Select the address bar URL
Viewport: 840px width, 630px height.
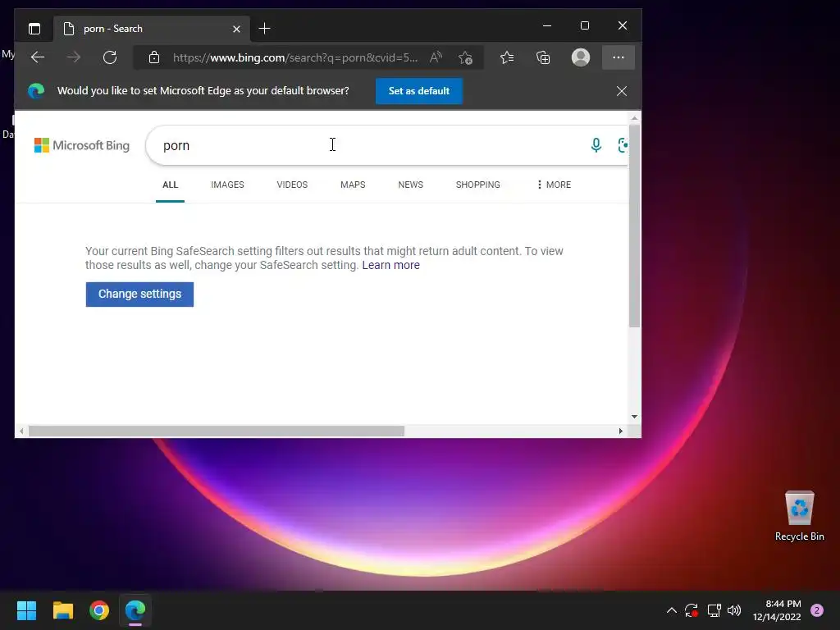coord(295,58)
